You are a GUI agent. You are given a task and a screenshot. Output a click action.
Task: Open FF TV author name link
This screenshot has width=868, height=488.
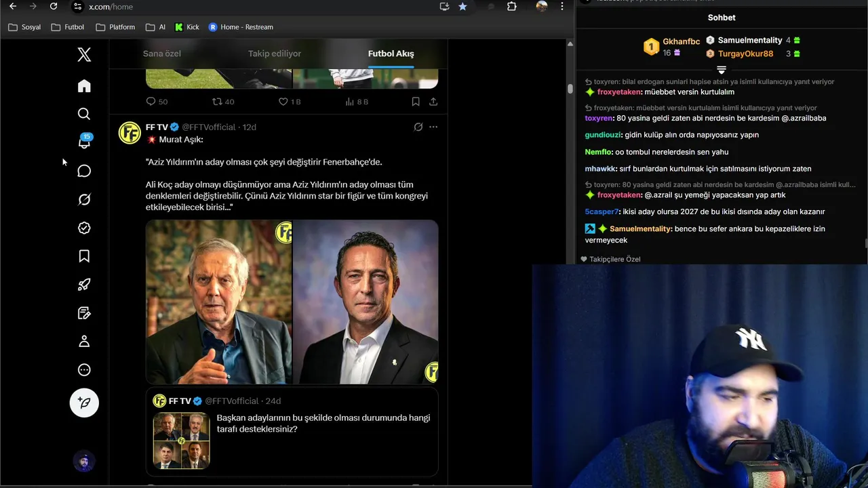coord(157,127)
